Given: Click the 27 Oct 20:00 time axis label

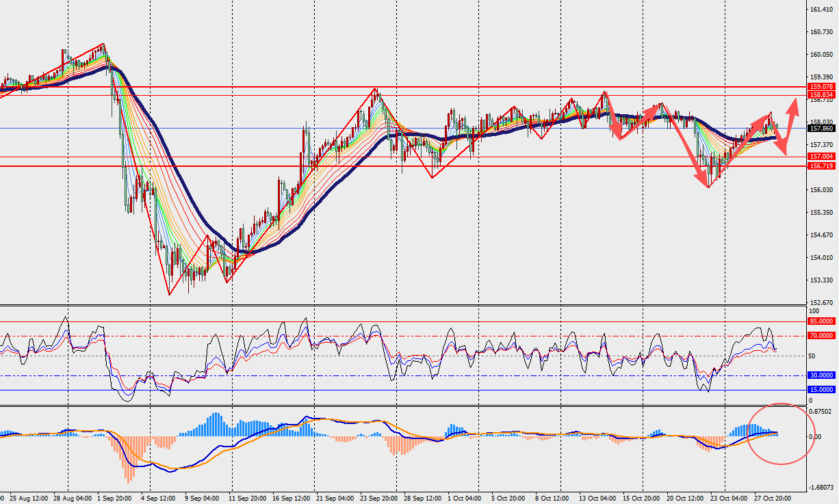Looking at the screenshot, I should pyautogui.click(x=773, y=498).
